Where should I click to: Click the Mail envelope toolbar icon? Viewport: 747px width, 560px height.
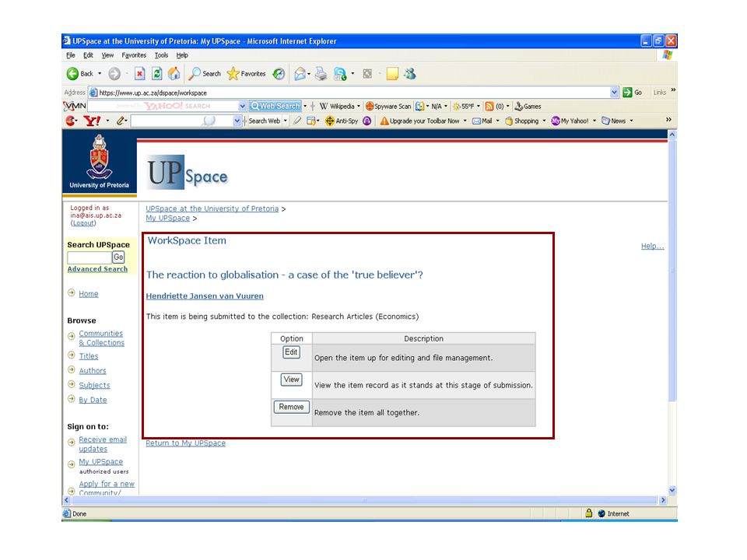300,74
